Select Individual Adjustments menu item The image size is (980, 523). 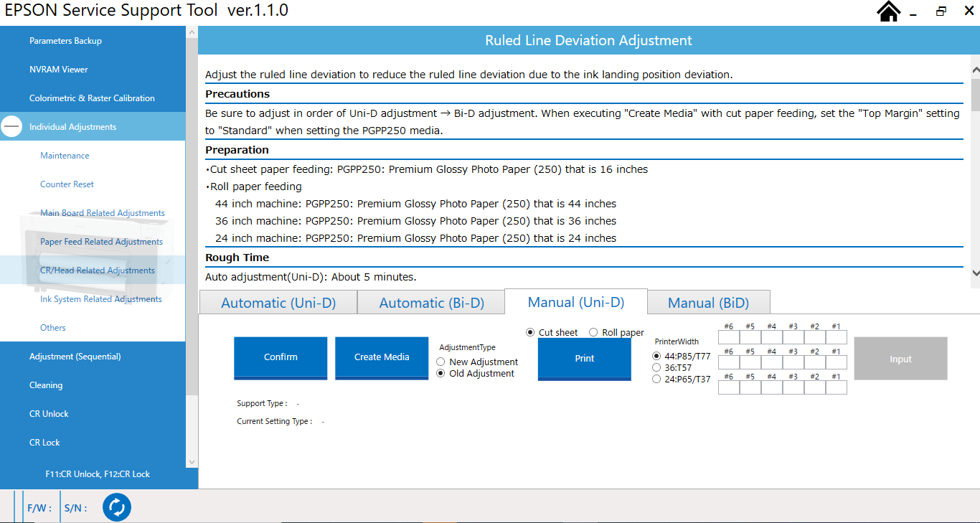93,127
